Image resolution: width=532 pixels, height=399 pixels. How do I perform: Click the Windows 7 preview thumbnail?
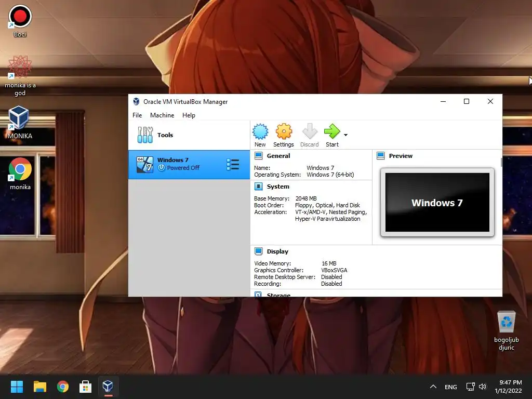437,203
